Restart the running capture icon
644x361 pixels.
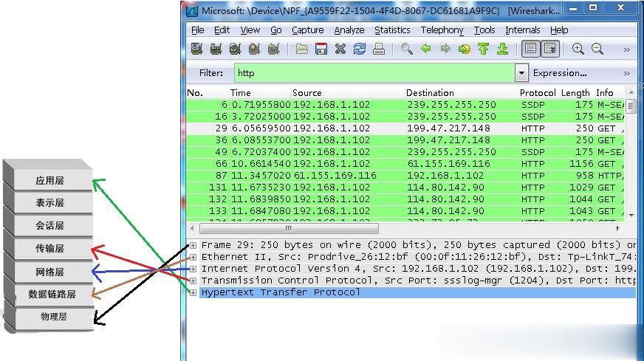tap(273, 49)
